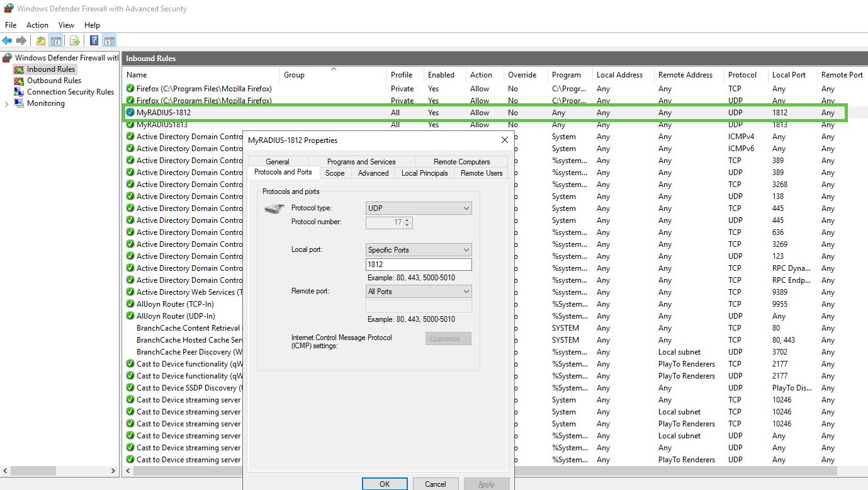
Task: Switch to the Advanced tab
Action: coord(373,173)
